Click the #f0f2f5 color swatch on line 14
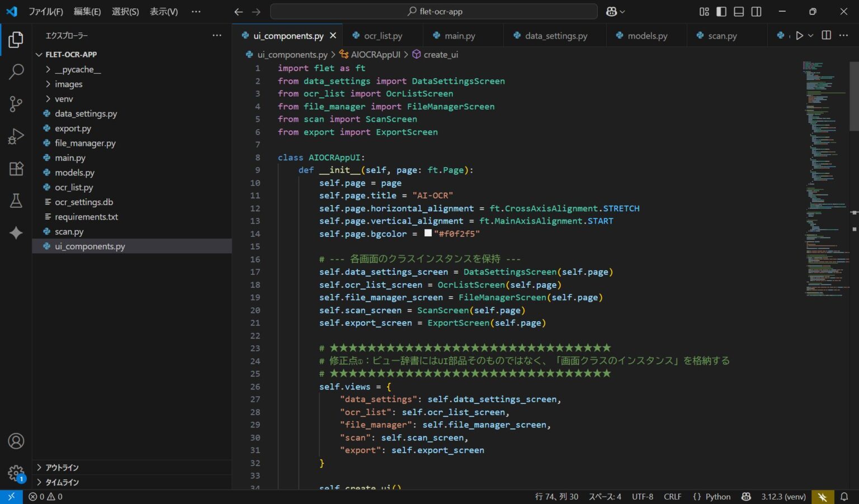859x504 pixels. point(427,232)
